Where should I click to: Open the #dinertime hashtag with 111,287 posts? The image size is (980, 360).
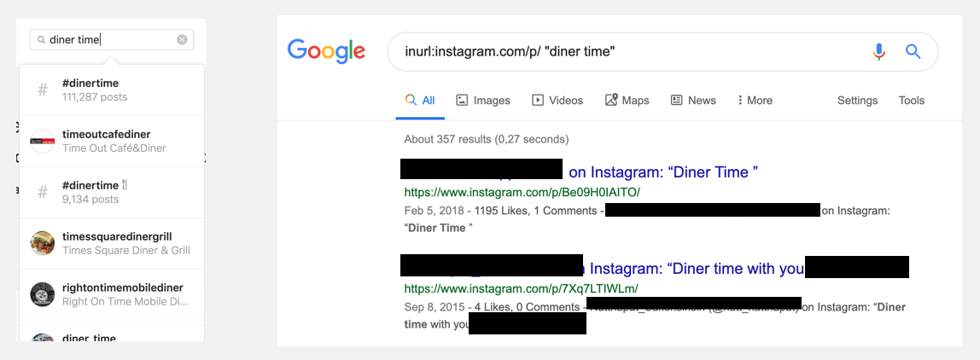(111, 90)
